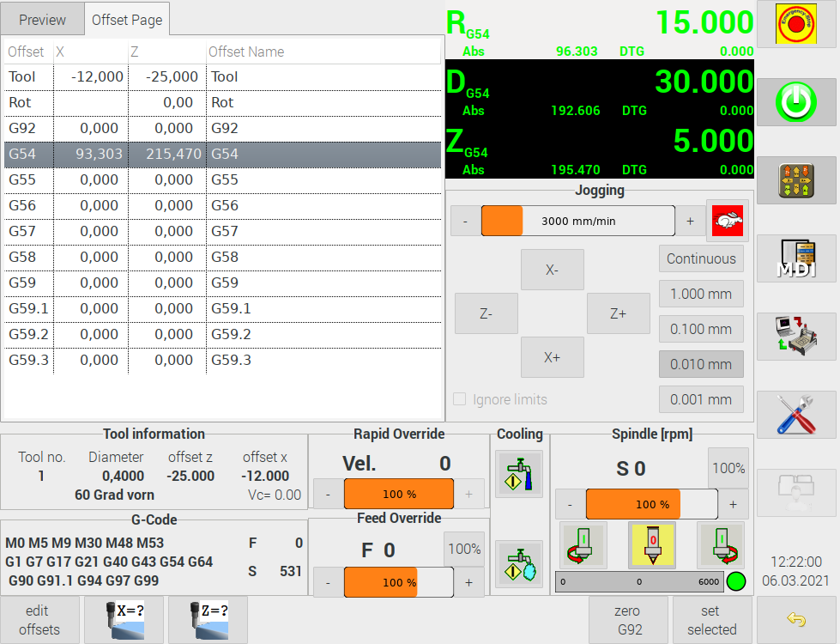This screenshot has height=644, width=840.
Task: Turn on flood coolant
Action: tap(519, 474)
